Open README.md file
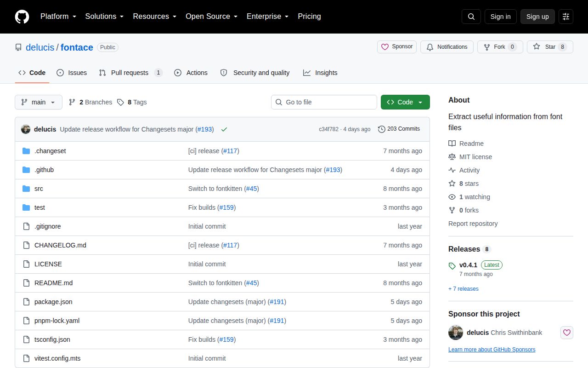 [53, 283]
